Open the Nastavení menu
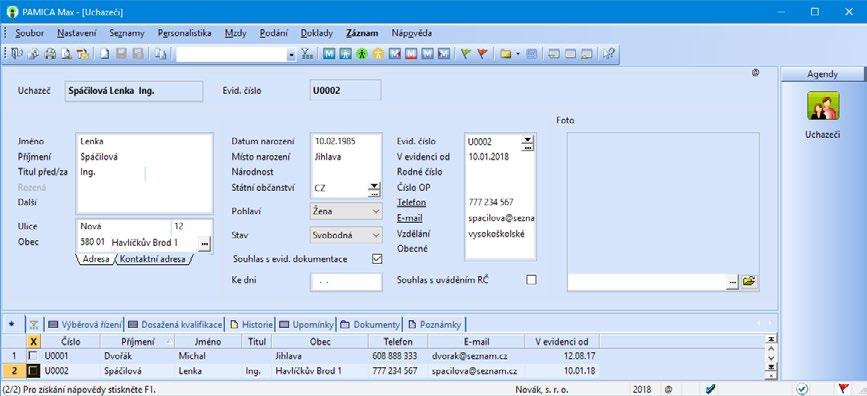Viewport: 867px width, 396px height. coord(76,33)
